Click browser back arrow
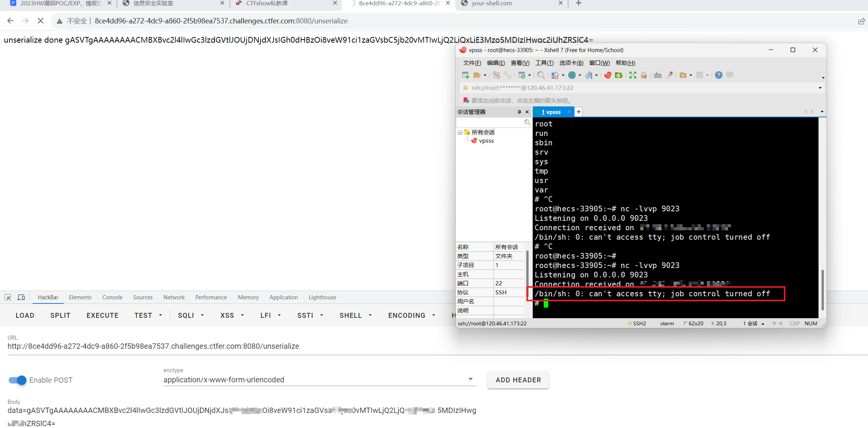Viewport: 868px width, 428px height. click(10, 21)
